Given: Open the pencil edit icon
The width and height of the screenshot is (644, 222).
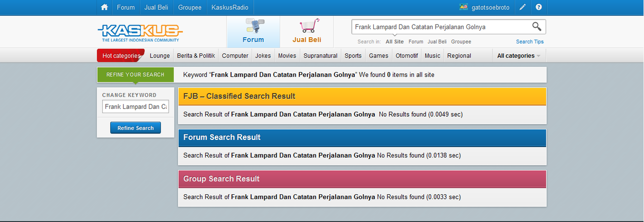Looking at the screenshot, I should 523,7.
